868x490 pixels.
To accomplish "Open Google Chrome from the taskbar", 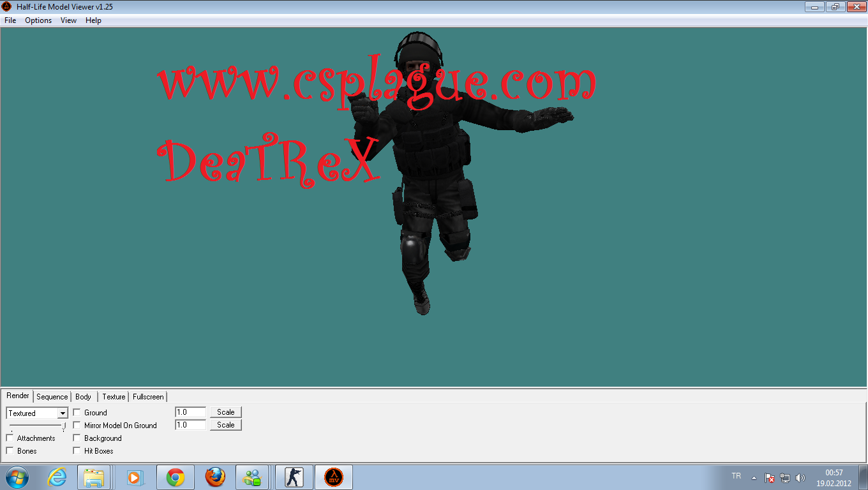I will tap(176, 477).
